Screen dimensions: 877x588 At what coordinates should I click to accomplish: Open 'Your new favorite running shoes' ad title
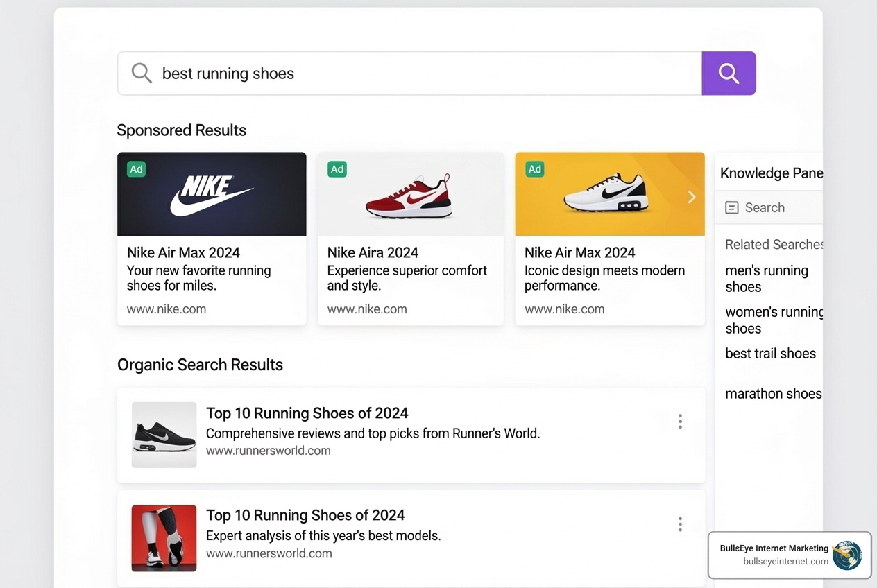183,252
